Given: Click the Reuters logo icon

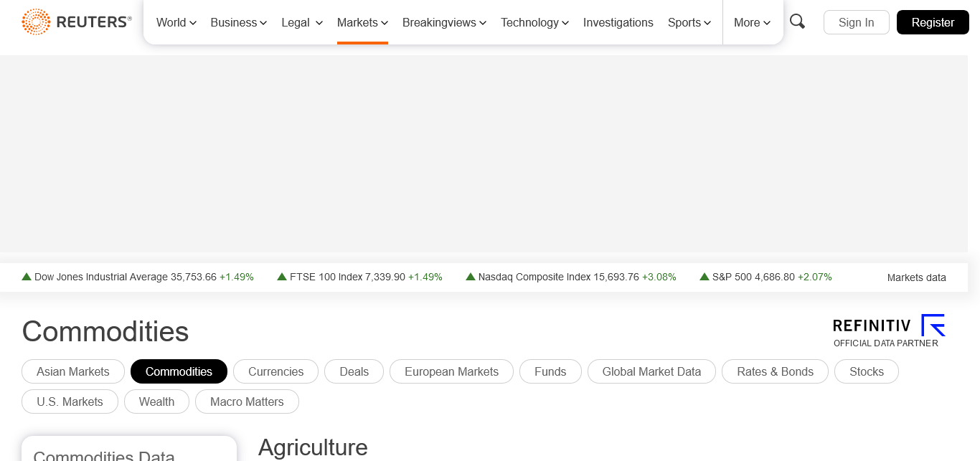Looking at the screenshot, I should coord(36,22).
